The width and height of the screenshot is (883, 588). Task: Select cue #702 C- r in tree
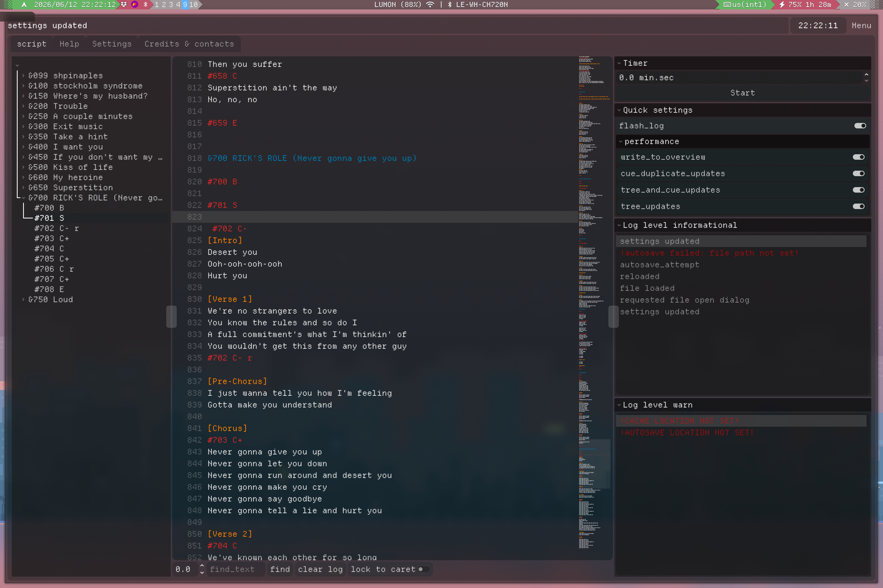click(x=56, y=228)
